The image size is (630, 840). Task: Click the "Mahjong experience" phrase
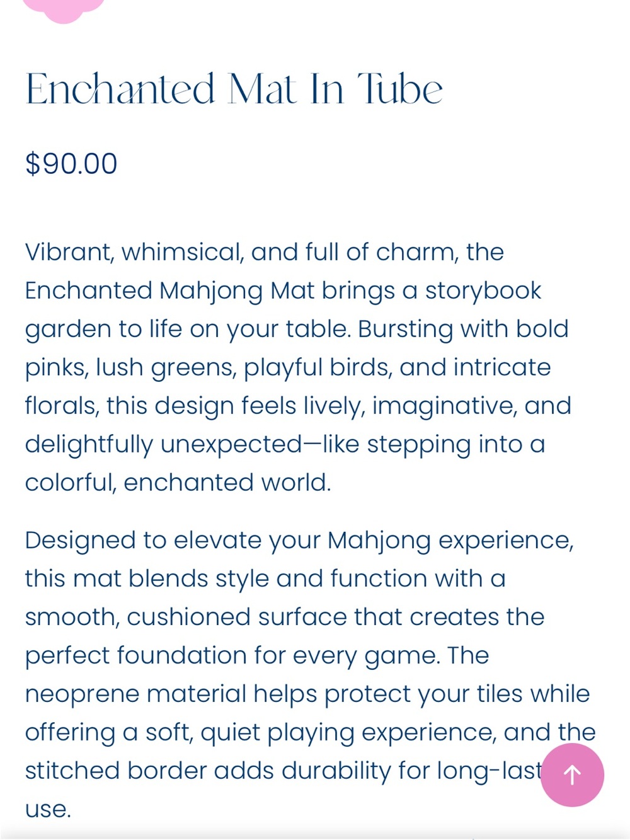pyautogui.click(x=450, y=541)
